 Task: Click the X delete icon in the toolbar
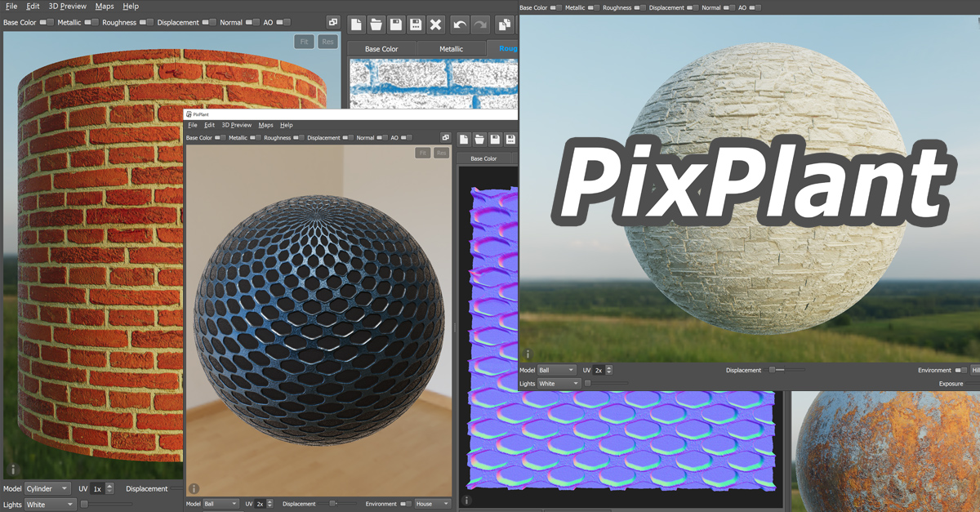coord(435,24)
